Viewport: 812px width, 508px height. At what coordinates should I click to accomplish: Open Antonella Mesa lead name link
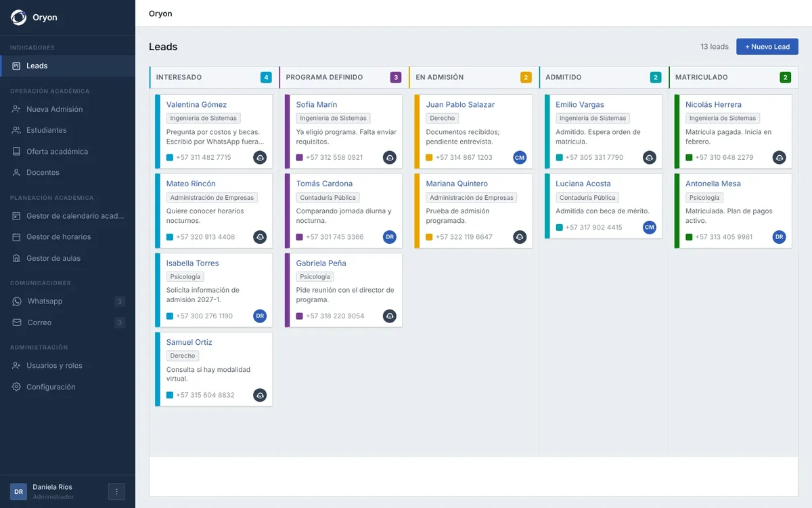713,184
